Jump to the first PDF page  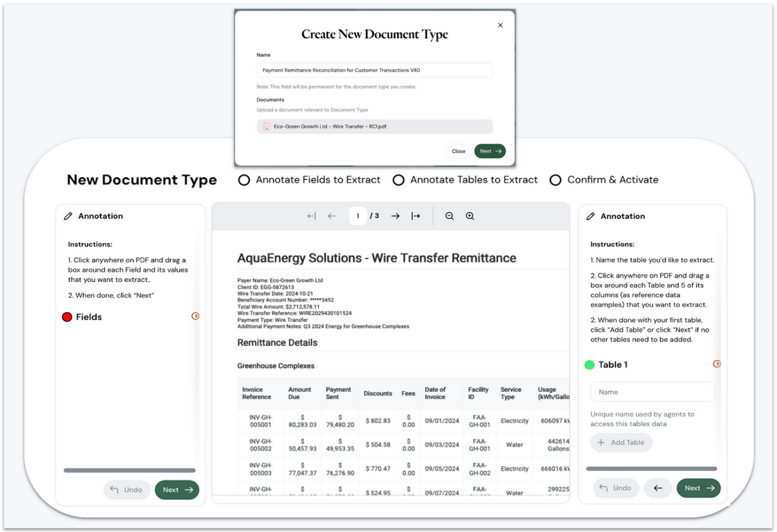click(x=311, y=216)
